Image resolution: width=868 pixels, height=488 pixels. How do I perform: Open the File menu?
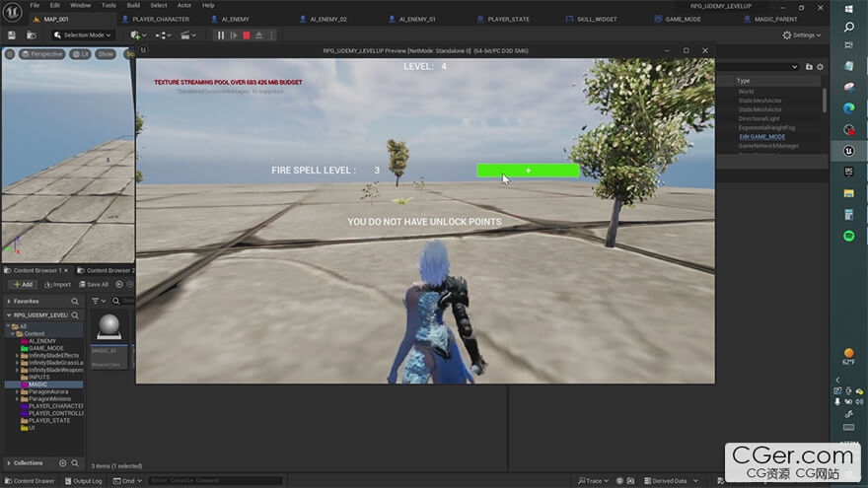click(35, 5)
